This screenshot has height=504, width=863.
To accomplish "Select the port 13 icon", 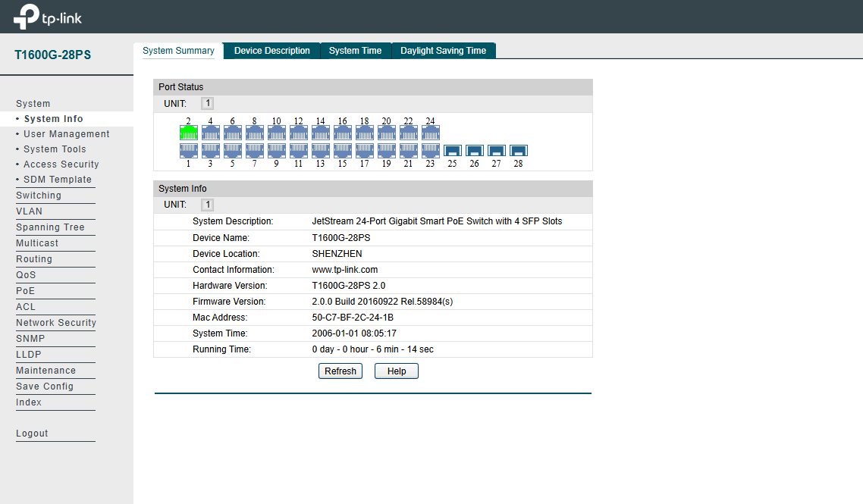I will [320, 151].
